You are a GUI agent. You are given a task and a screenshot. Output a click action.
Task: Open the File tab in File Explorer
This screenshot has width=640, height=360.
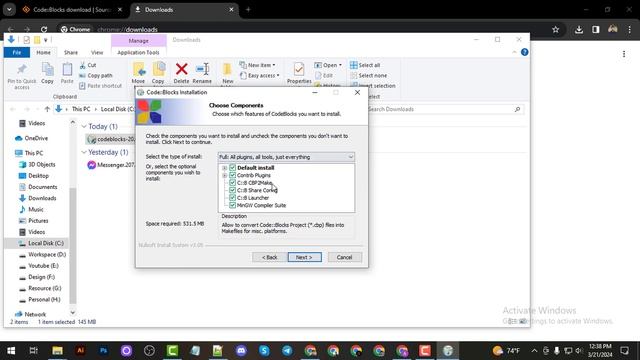tap(17, 52)
